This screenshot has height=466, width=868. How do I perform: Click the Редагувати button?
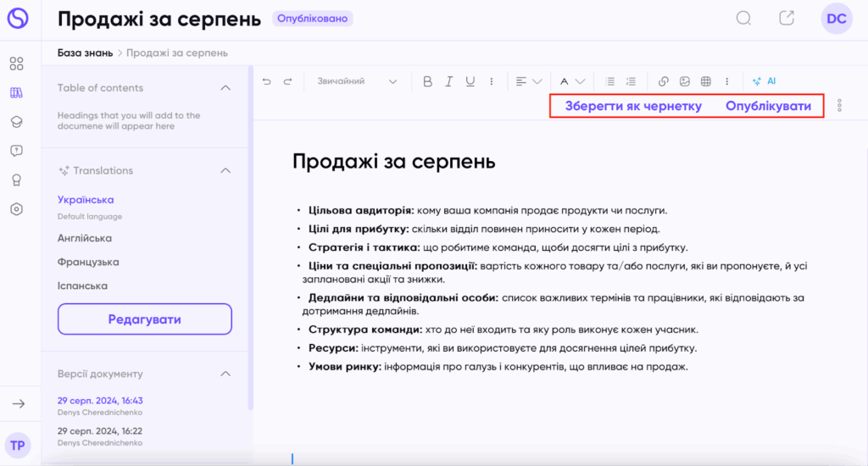coord(144,319)
